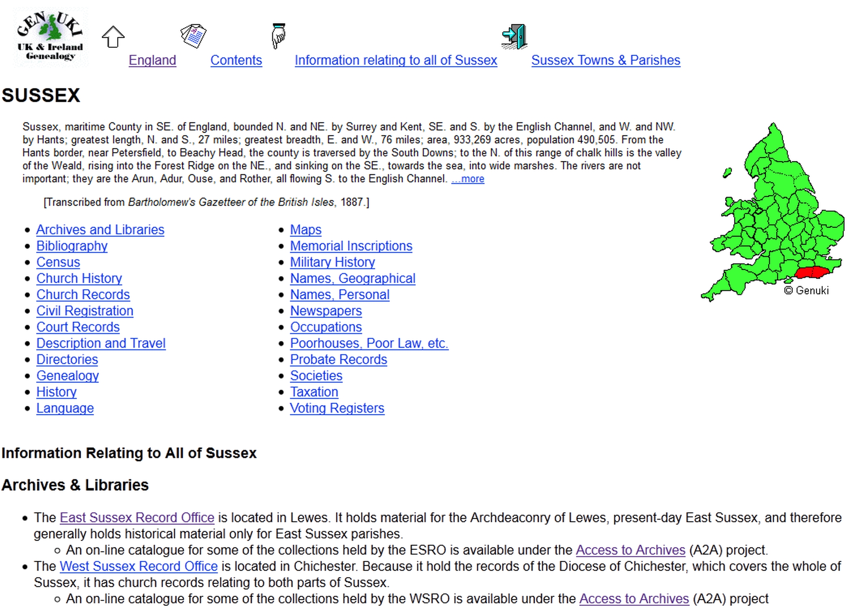Go to Sussex Towns & Parishes
Screen dimensions: 854x616
coord(606,60)
